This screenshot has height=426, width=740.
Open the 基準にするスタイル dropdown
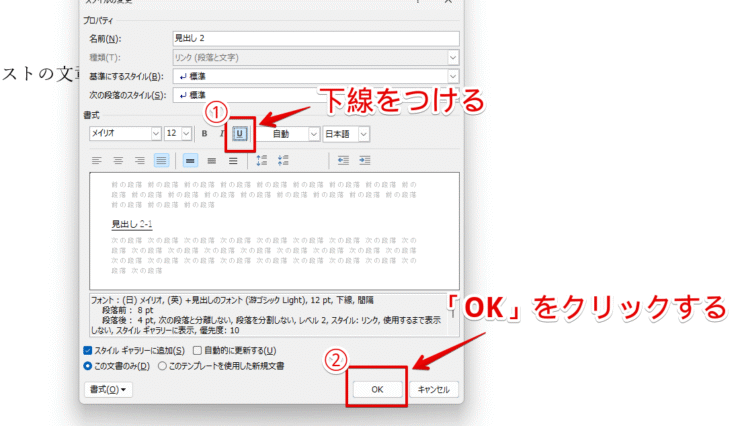(453, 76)
